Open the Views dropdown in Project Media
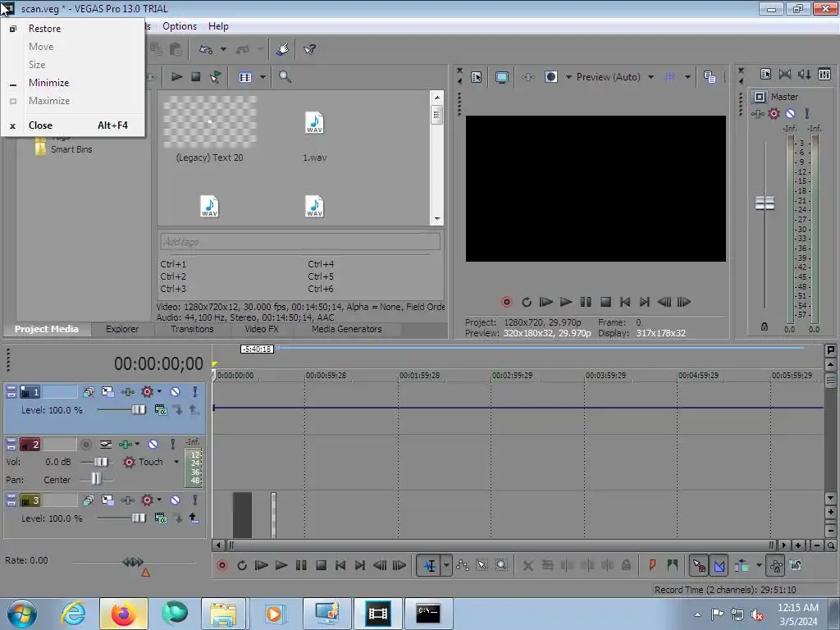The width and height of the screenshot is (840, 630). click(x=262, y=77)
